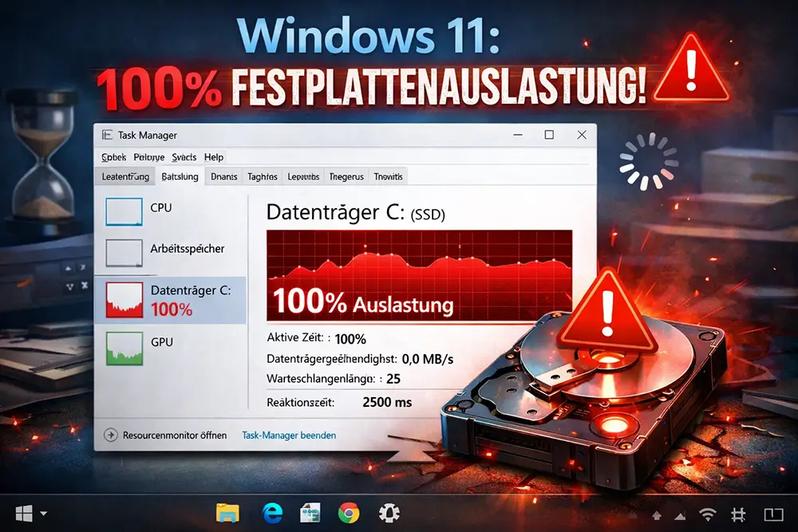Viewport: 798px width, 532px height.
Task: Open the Help menu
Action: click(214, 157)
